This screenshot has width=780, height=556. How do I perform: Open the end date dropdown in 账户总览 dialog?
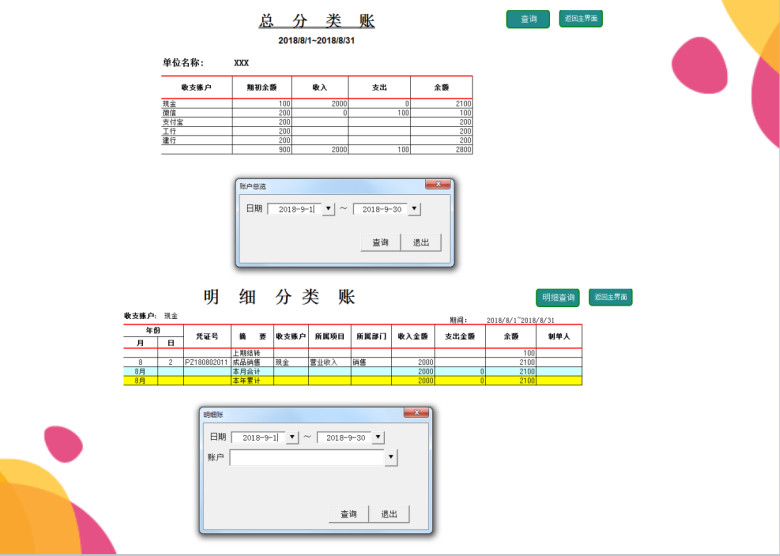(x=414, y=209)
